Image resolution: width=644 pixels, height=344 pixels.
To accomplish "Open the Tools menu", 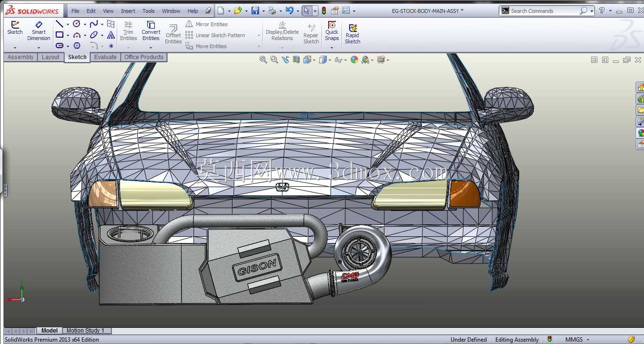I will 149,11.
